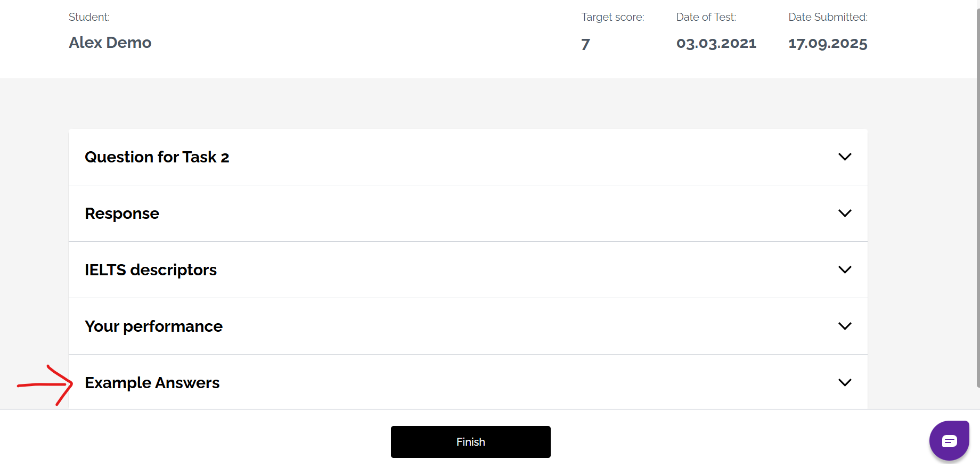Click the test date 03.03.2021

(716, 44)
